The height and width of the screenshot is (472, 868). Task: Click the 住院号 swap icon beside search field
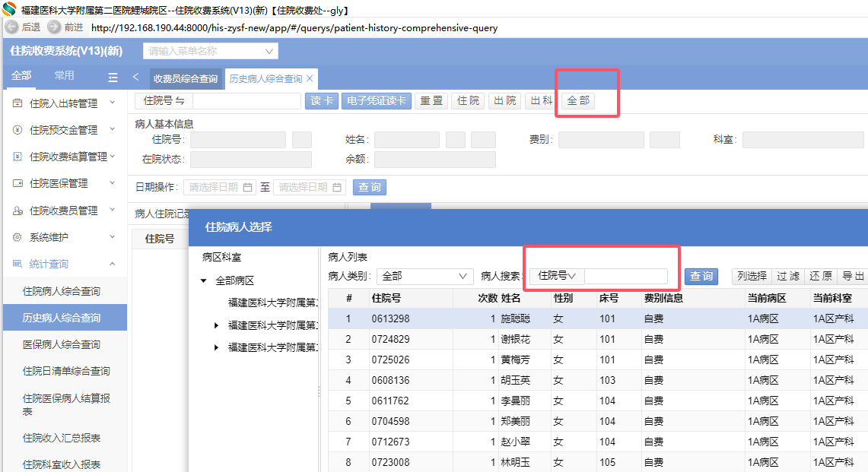click(180, 100)
